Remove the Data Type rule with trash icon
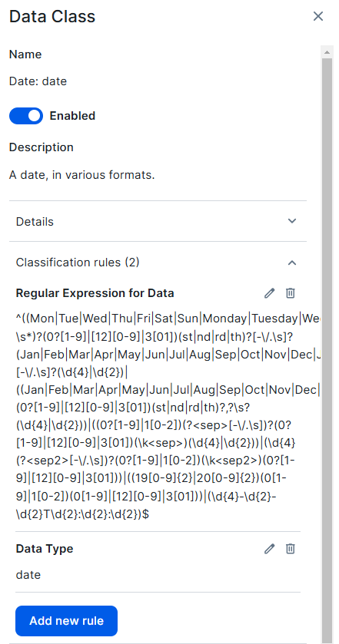339x644 pixels. (x=291, y=548)
